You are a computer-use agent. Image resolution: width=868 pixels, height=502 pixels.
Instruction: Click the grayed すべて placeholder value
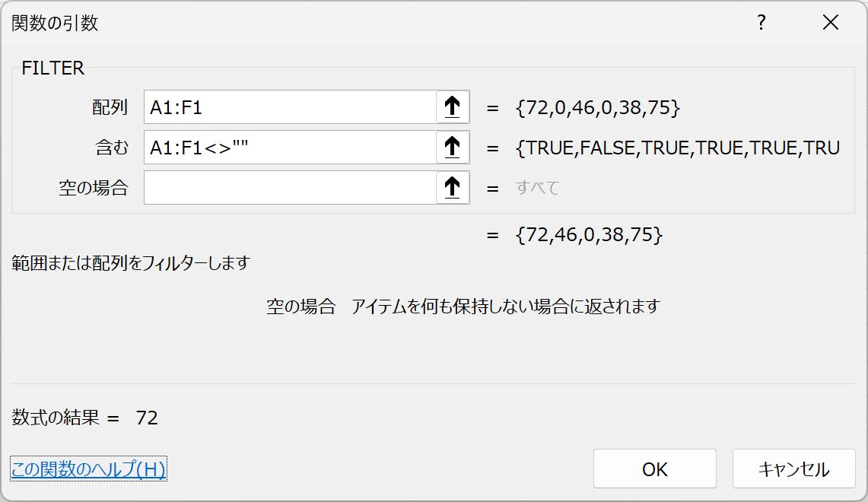pos(538,188)
